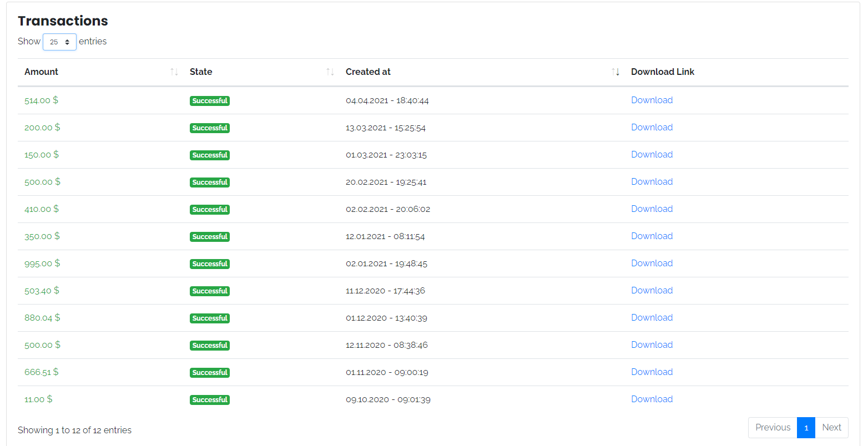Download the 150.00 $ transaction file
868x446 pixels.
(x=652, y=155)
